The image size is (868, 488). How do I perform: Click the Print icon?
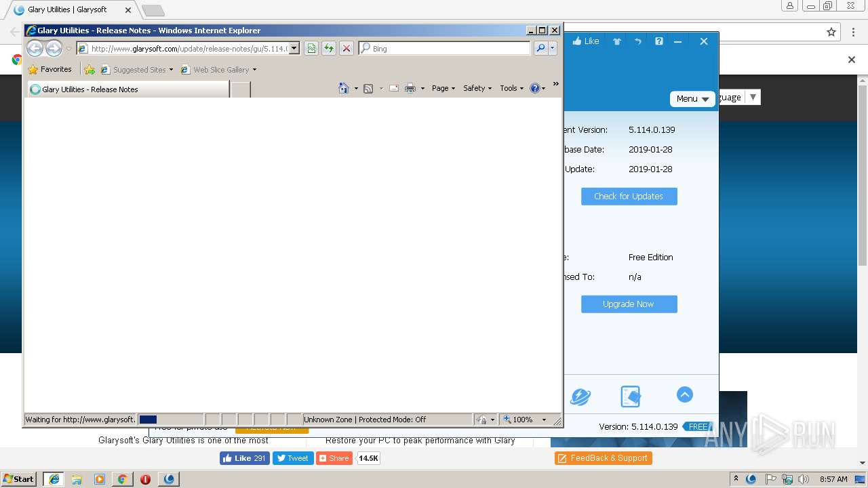pos(410,88)
